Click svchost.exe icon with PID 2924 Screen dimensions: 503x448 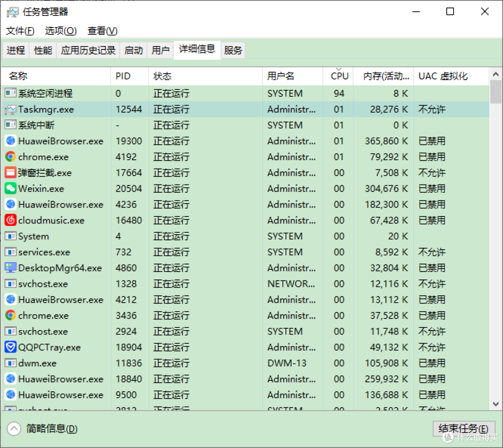10,331
